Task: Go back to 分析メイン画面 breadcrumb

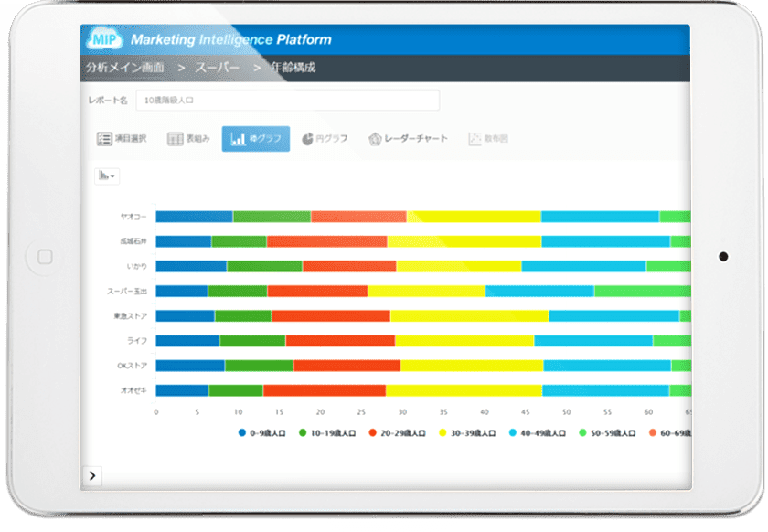Action: (125, 68)
